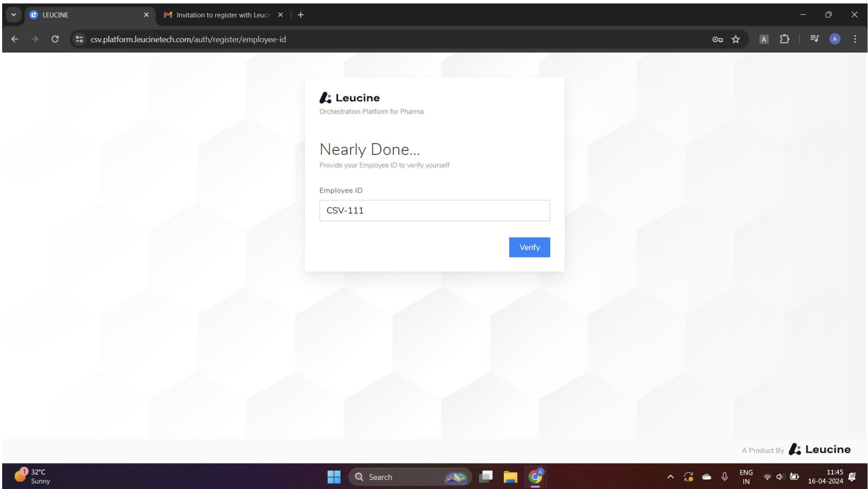
Task: Open Windows Start menu
Action: pyautogui.click(x=334, y=477)
